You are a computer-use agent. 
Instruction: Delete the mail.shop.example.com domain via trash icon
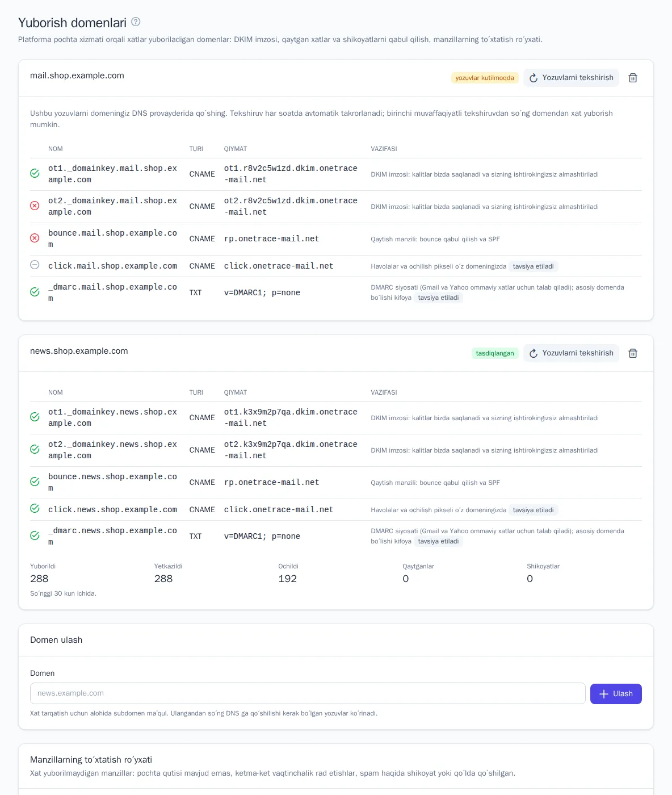coord(633,78)
